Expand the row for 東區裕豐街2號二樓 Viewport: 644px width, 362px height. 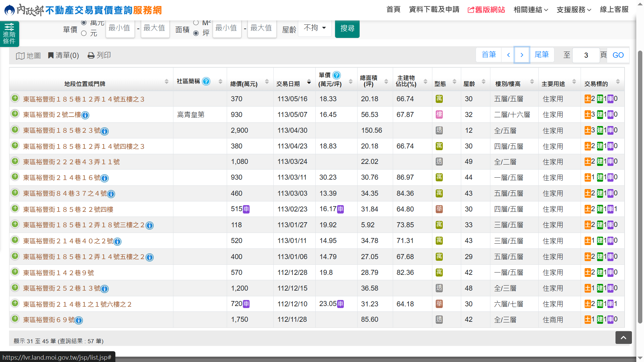click(x=15, y=114)
